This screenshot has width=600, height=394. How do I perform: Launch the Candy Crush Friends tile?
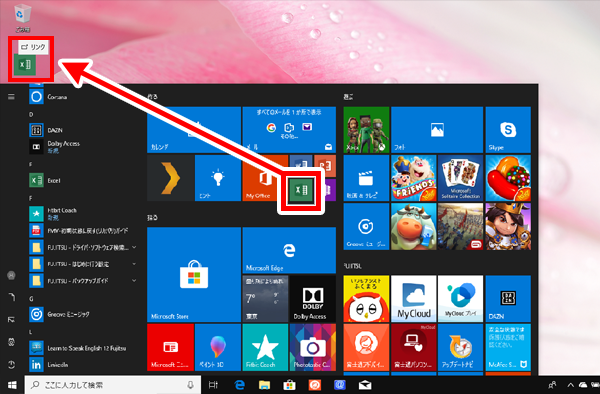413,178
